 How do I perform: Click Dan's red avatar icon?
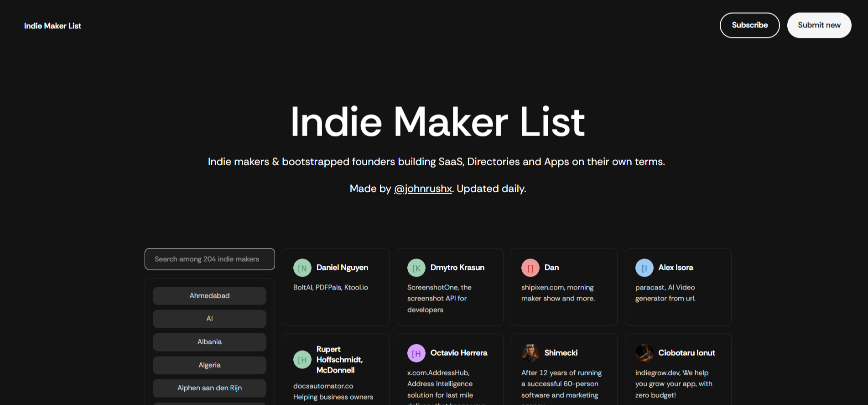[530, 268]
